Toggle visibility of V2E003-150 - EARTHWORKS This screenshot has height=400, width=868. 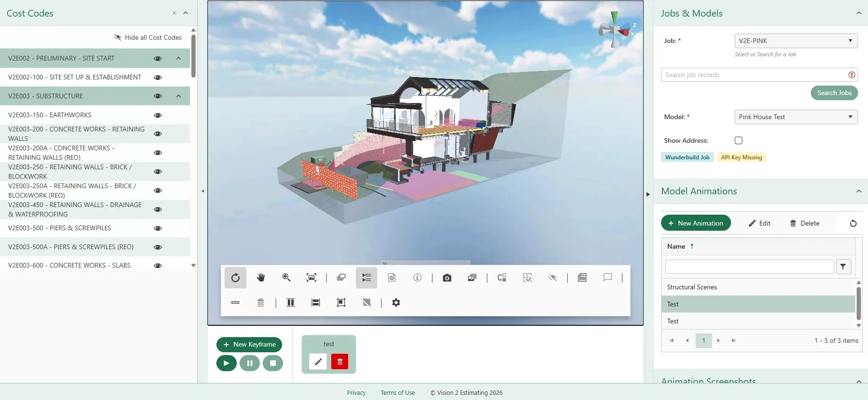[158, 115]
